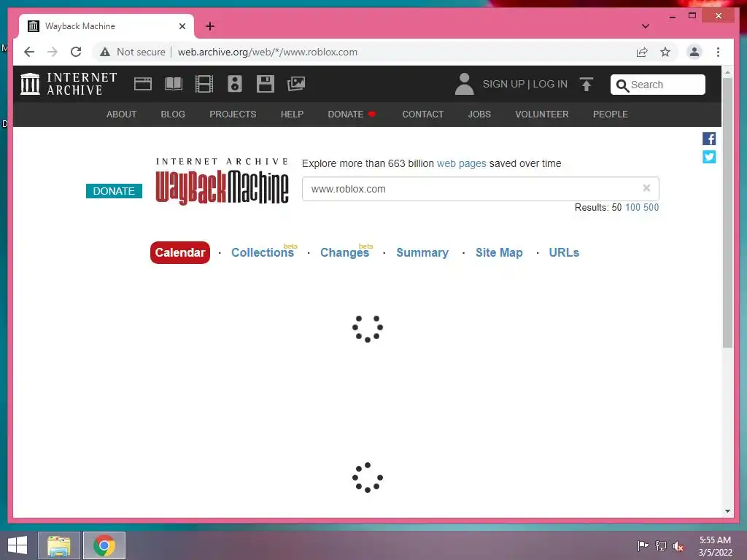Clear the Wayback URL field with X

pyautogui.click(x=646, y=188)
